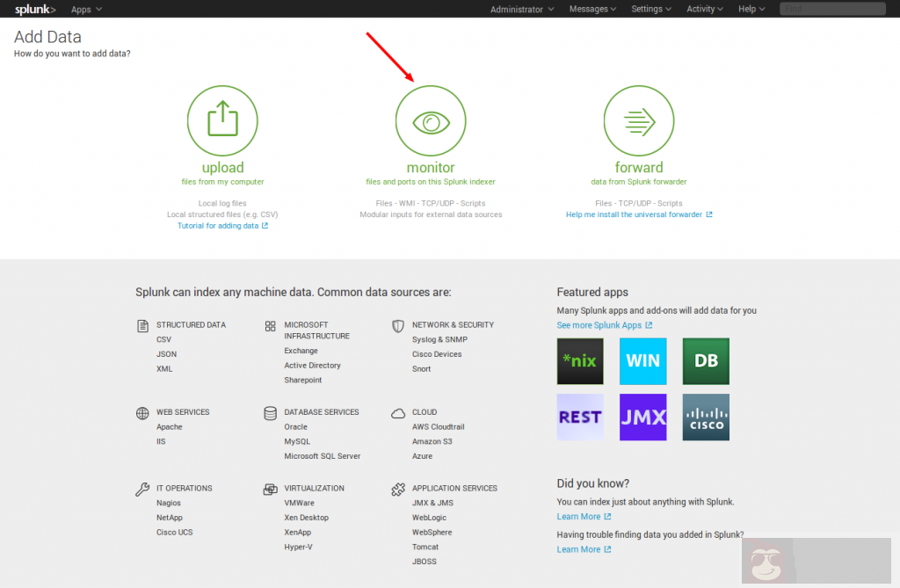Select the upload data option

click(x=222, y=120)
